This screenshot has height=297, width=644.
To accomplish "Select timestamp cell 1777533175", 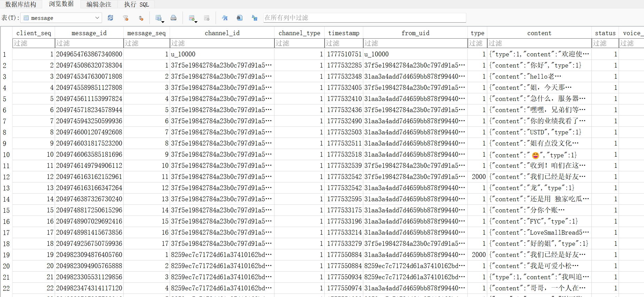I will pos(344,210).
